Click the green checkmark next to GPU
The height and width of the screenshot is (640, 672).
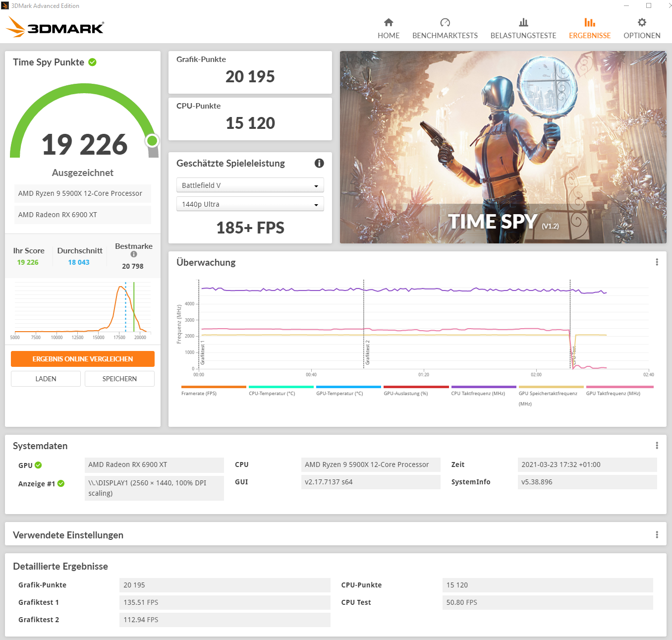coord(37,465)
